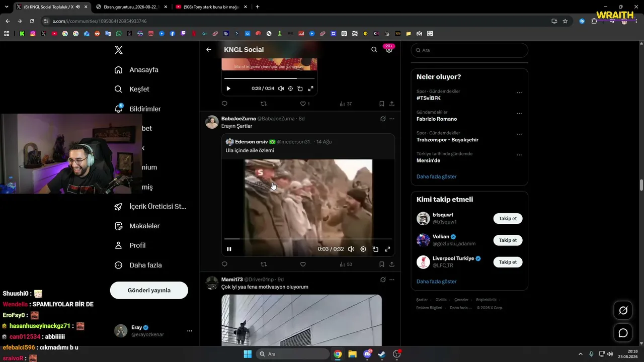Mute the KNGL Social tab audio
The height and width of the screenshot is (362, 644).
click(77, 7)
